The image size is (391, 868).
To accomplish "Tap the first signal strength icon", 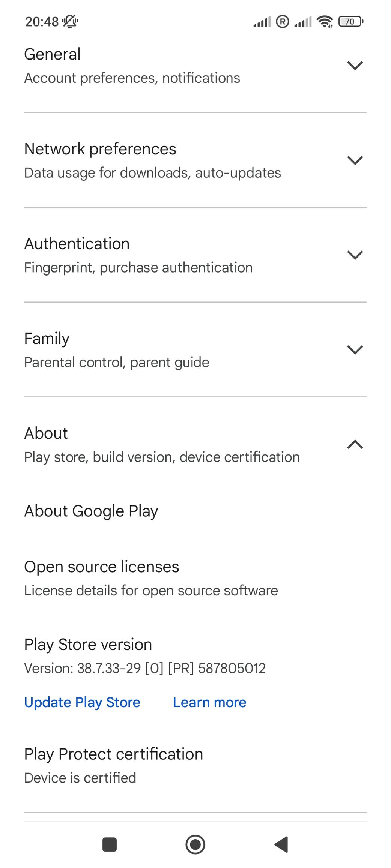I will click(x=262, y=22).
